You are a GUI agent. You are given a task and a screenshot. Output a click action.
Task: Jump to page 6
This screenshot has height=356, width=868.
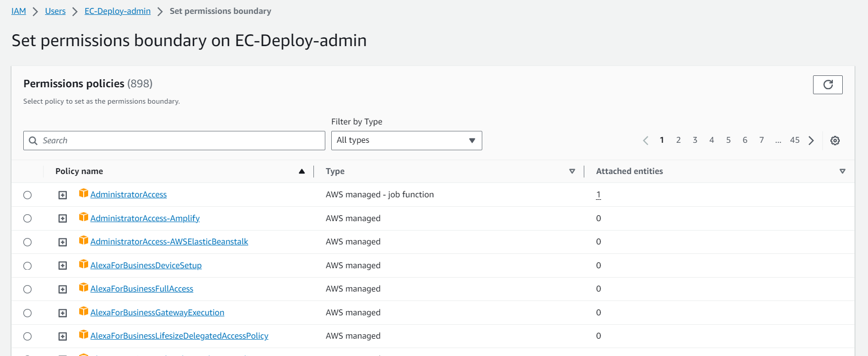point(745,140)
